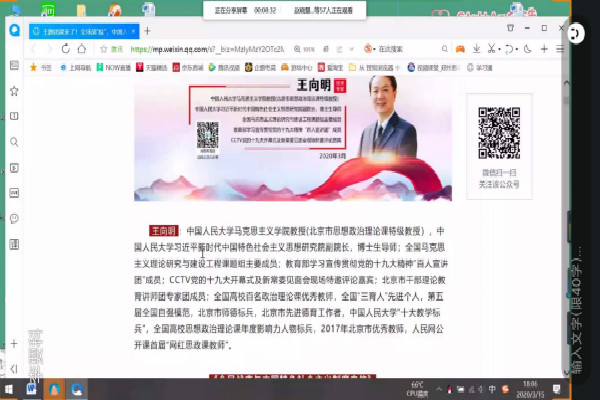Open the 腾讯视频 bookmark
The height and width of the screenshot is (400, 600).
(x=224, y=68)
